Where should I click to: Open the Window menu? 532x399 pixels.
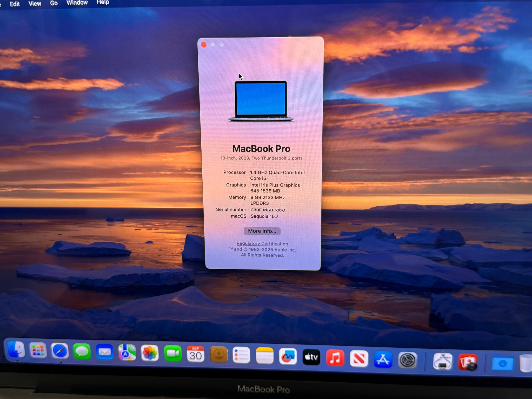77,3
